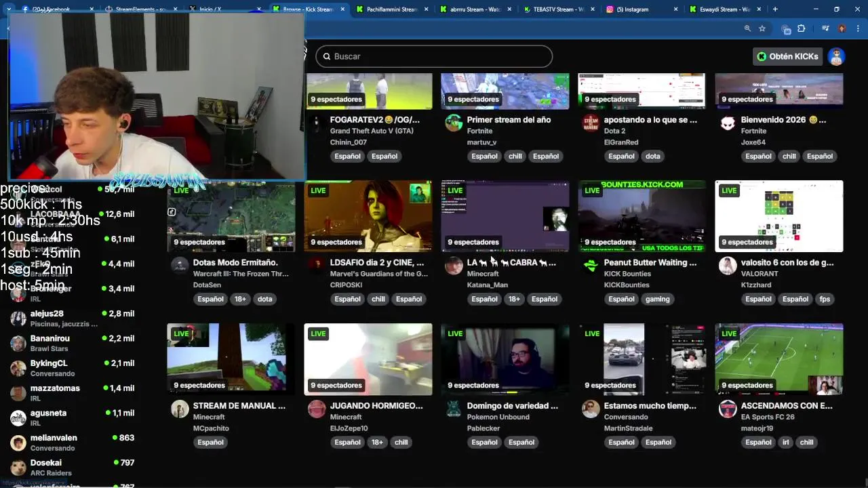Screen dimensions: 868x488
Task: Select dota tag under DotaSen stream
Action: click(x=264, y=299)
